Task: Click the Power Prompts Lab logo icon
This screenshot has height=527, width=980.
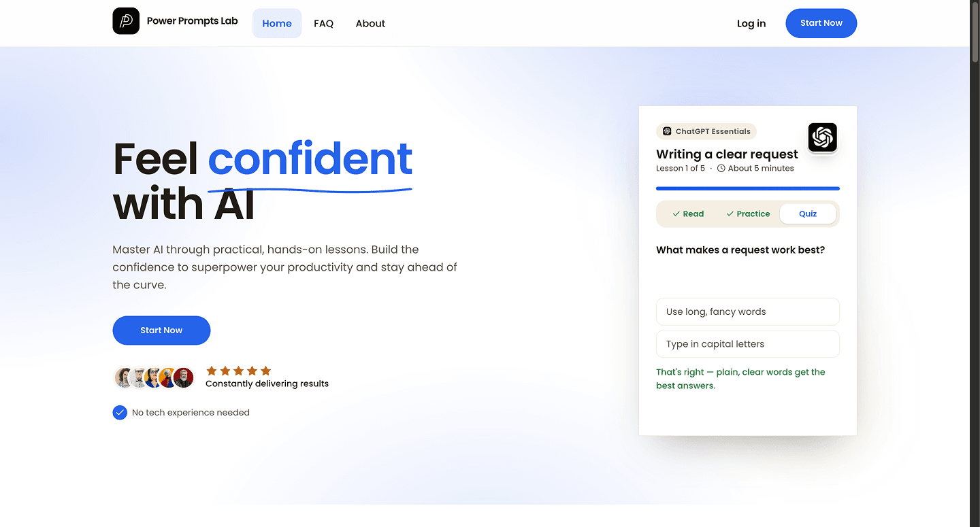Action: pyautogui.click(x=126, y=21)
